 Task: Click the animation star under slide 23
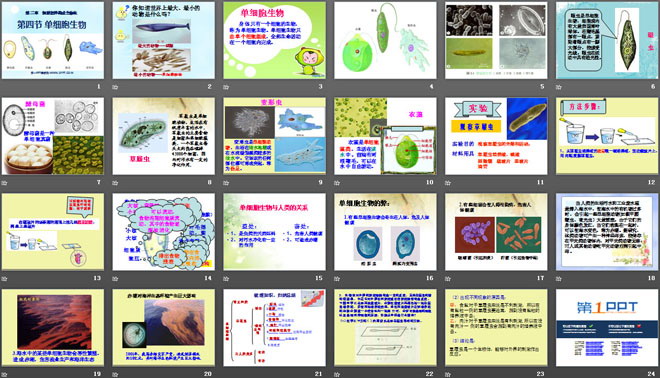(x=448, y=374)
